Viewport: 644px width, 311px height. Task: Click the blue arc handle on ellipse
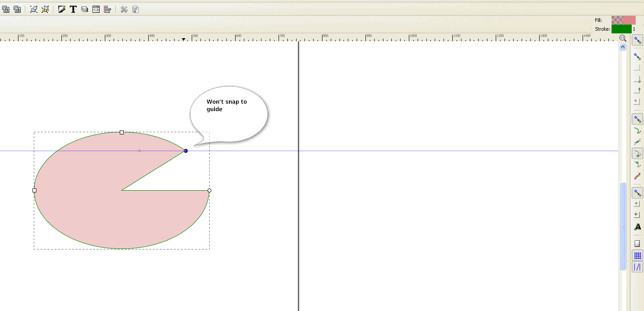pos(186,151)
